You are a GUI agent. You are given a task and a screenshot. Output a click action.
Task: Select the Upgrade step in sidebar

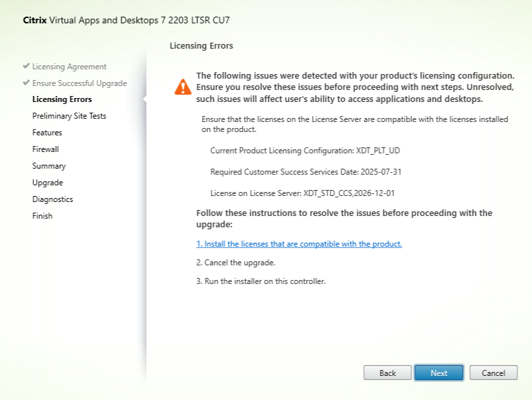click(x=47, y=183)
